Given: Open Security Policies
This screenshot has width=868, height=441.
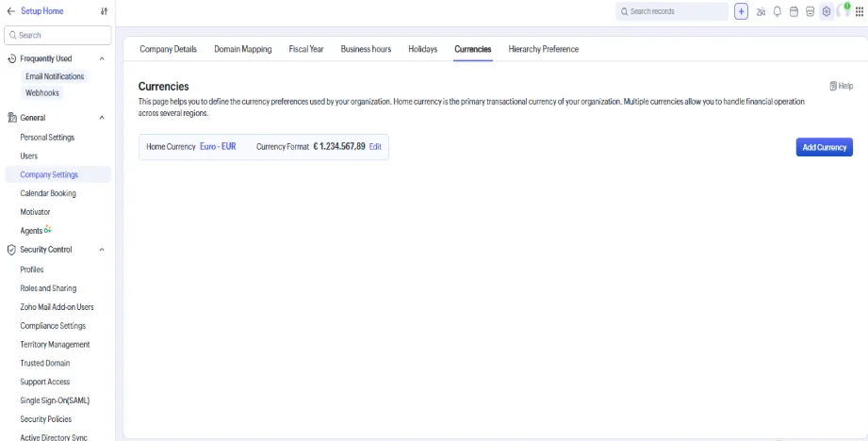Looking at the screenshot, I should point(46,419).
